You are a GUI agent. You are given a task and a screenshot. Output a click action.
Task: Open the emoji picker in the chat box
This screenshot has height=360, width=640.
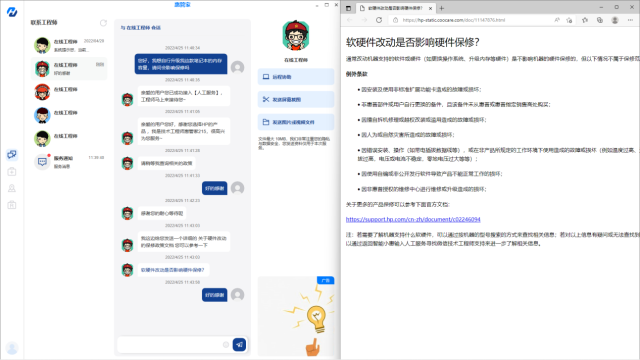pos(226,344)
